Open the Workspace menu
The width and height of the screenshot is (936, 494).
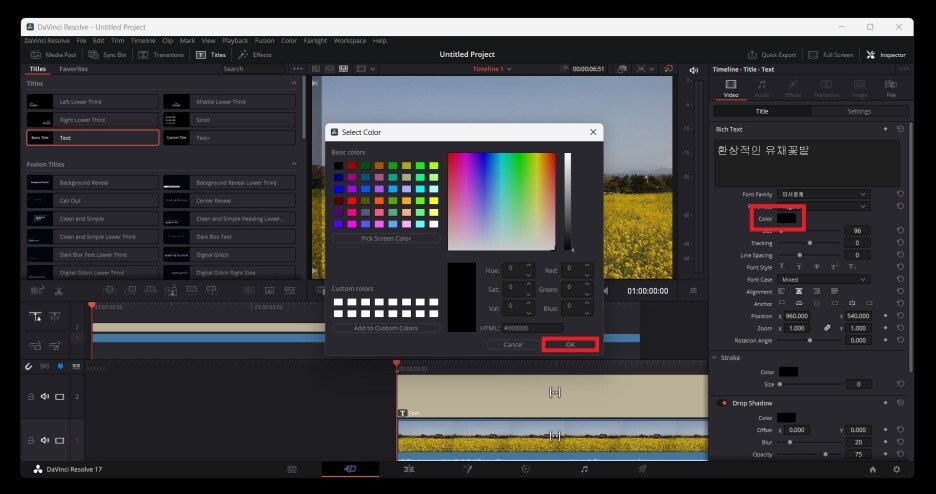(x=350, y=41)
